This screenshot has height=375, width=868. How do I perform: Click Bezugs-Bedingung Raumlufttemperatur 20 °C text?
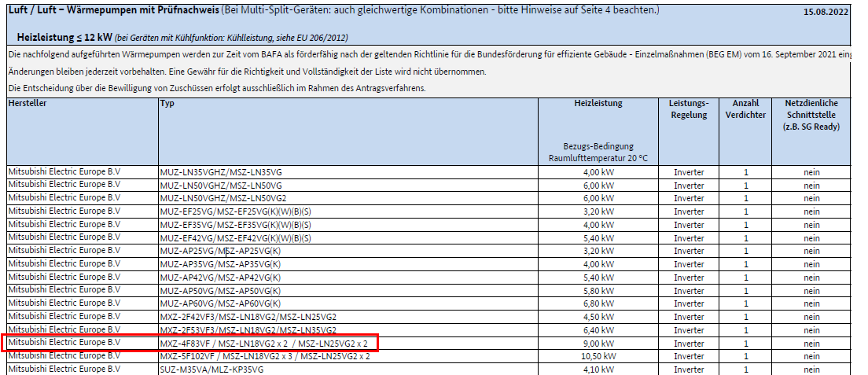click(598, 153)
